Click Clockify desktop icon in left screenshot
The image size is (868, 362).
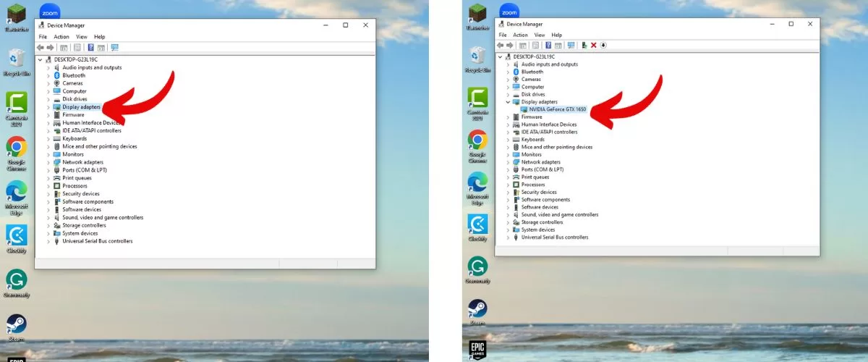pyautogui.click(x=17, y=238)
